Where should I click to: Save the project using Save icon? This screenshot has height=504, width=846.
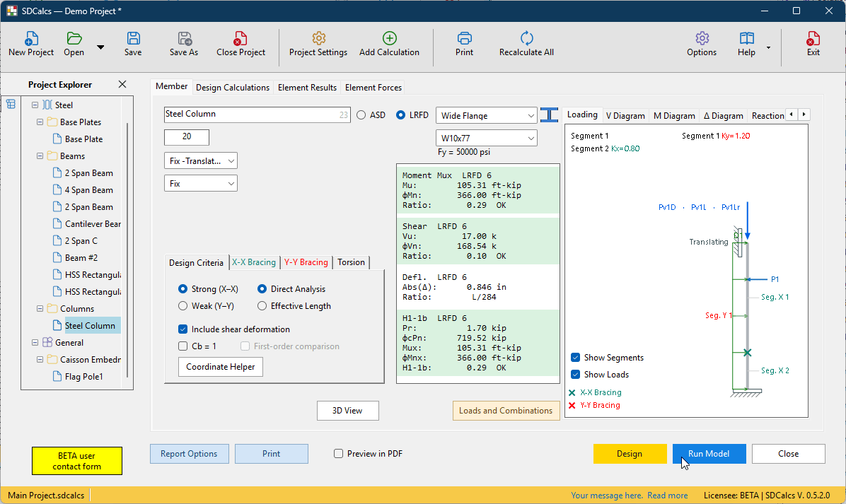tap(133, 38)
